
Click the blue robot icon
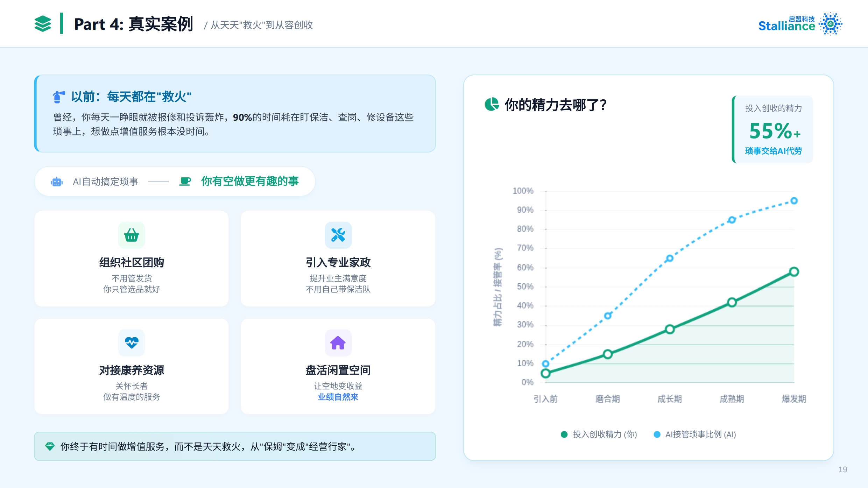click(57, 182)
